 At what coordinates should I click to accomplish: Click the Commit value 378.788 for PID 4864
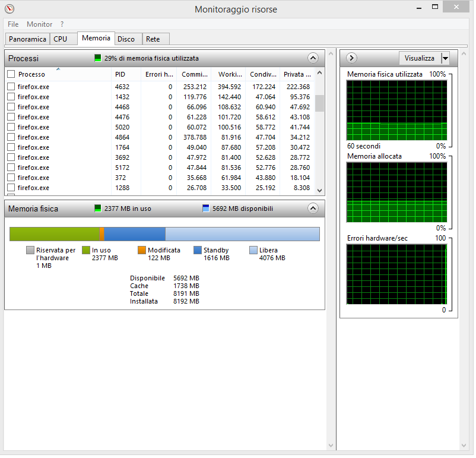[x=196, y=138]
